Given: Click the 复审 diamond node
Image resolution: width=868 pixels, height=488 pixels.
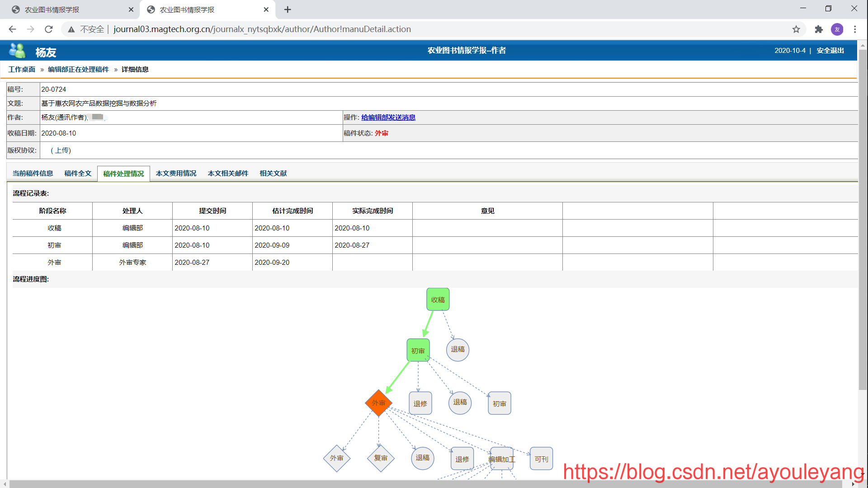Looking at the screenshot, I should pos(381,458).
